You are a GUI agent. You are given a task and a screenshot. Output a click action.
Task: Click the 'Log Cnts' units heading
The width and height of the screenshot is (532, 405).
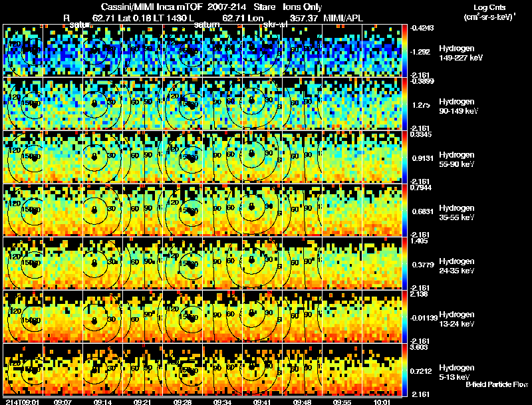tap(489, 7)
